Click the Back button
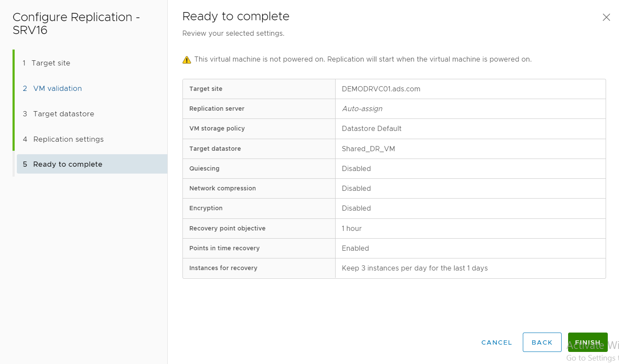Viewport: 619px width, 364px height. coord(542,342)
